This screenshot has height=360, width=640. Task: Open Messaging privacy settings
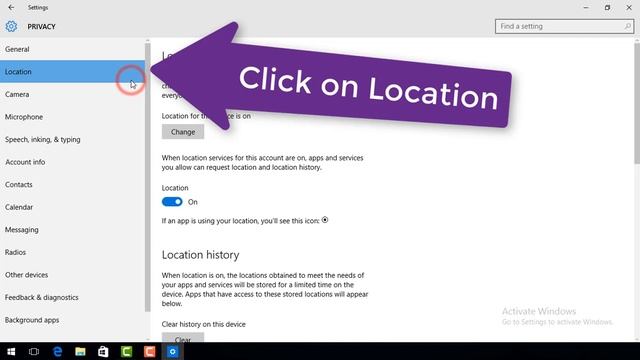(x=72, y=230)
